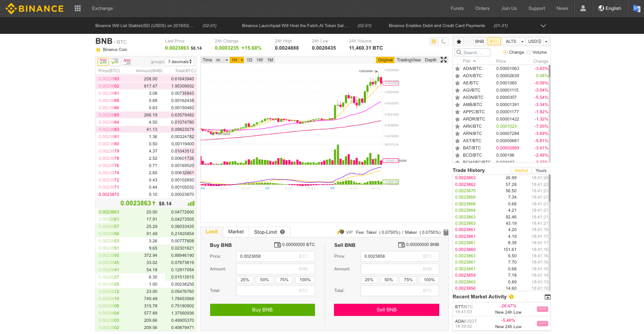Image resolution: width=644 pixels, height=334 pixels.
Task: Favorite the AMB/BTC pair star
Action: [x=457, y=105]
